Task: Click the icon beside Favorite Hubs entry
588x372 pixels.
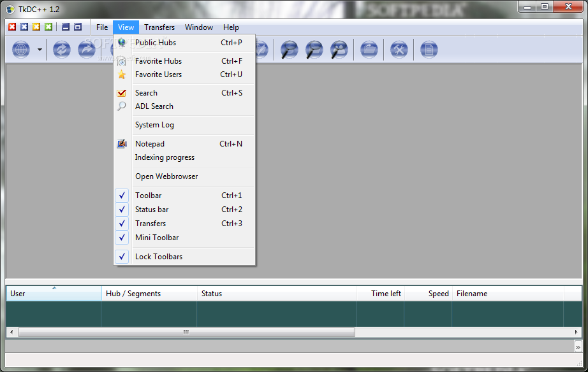Action: pos(122,61)
